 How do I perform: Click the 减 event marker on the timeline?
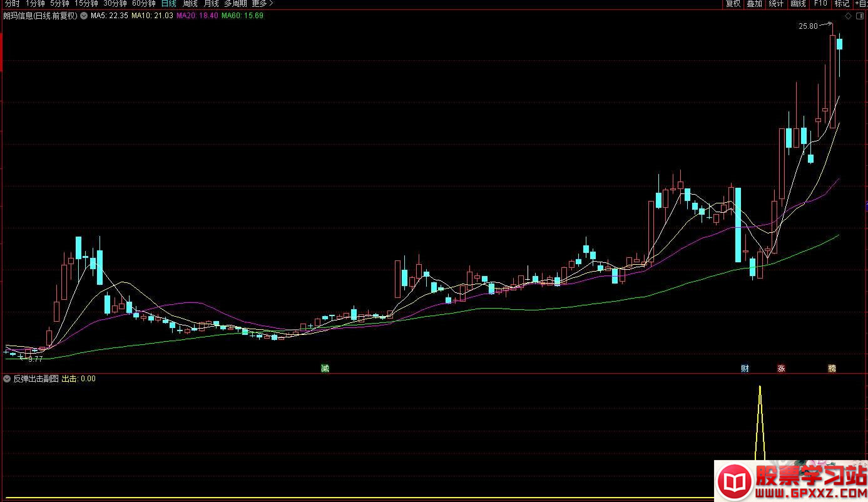tap(325, 368)
